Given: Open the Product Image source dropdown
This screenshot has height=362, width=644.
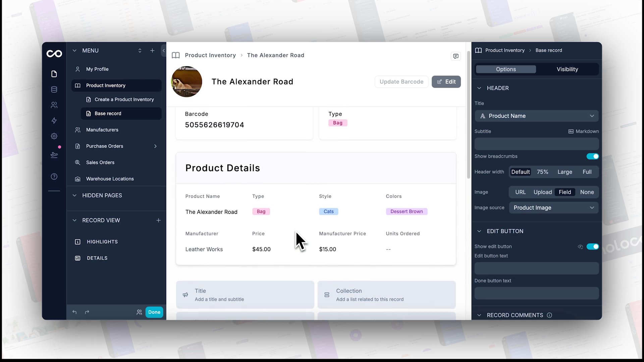Looking at the screenshot, I should tap(553, 208).
